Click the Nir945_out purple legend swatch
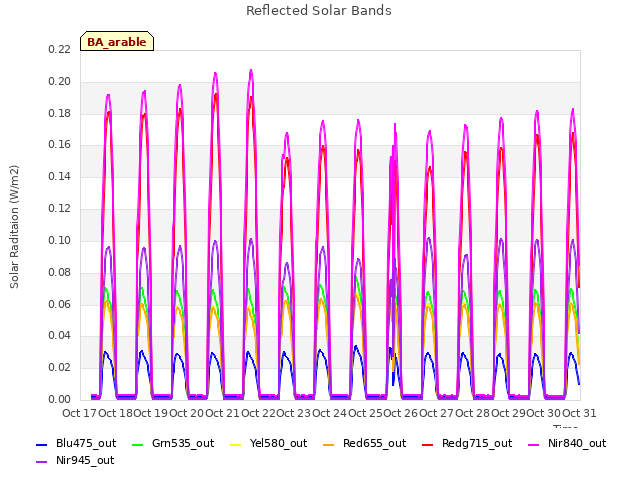 pos(42,462)
